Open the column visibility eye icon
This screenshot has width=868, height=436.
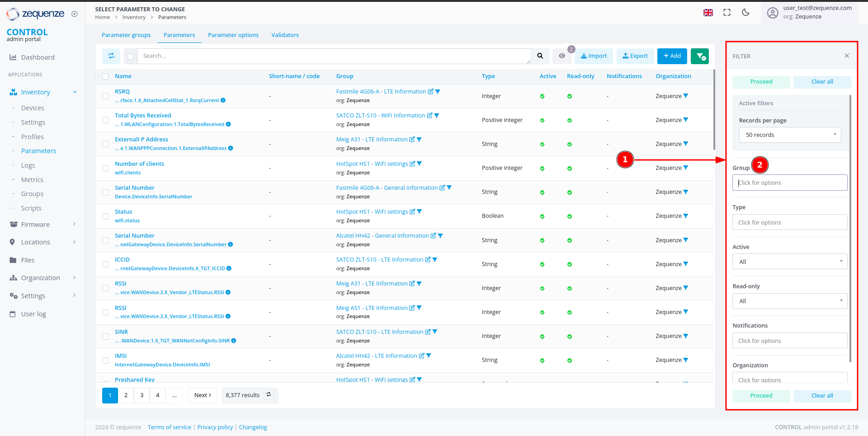(562, 56)
